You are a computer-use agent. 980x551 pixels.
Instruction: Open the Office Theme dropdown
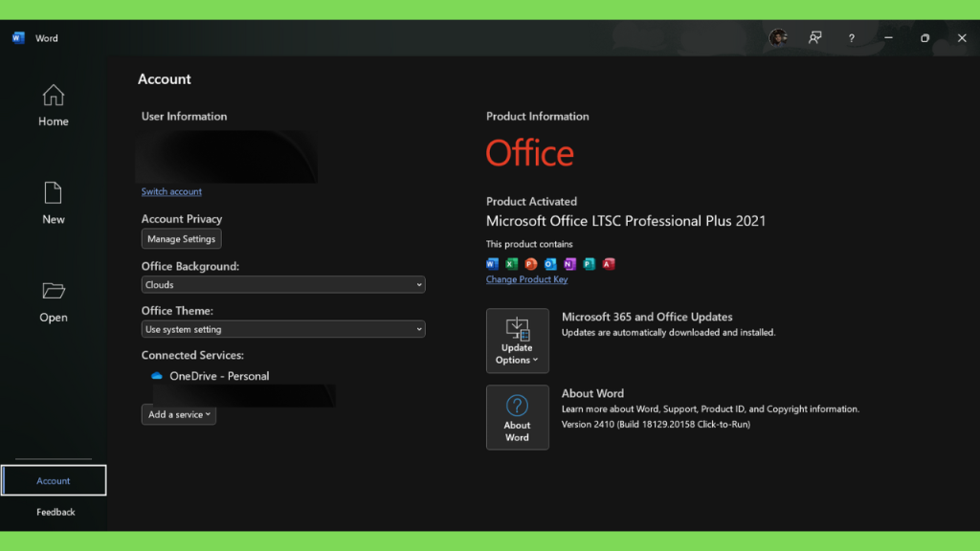coord(283,329)
